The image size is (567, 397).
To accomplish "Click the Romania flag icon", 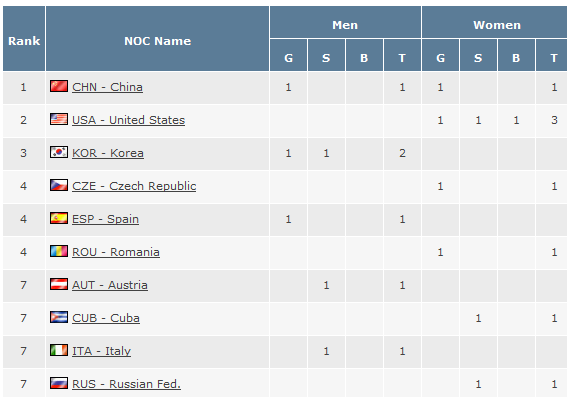I will [x=59, y=251].
